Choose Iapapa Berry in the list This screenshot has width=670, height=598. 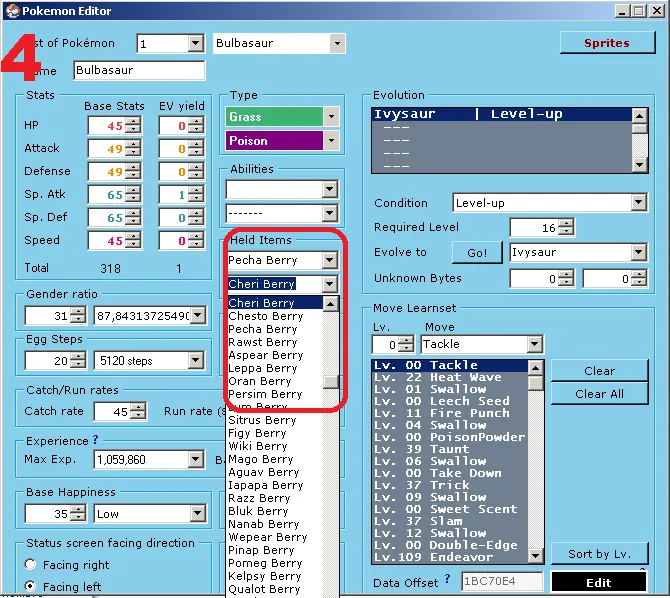tap(275, 486)
